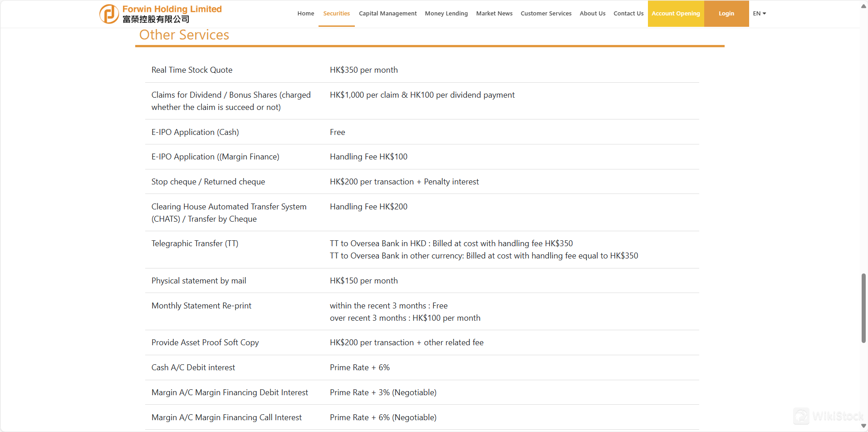Click the Other Services heading
This screenshot has height=432, width=868.
(183, 35)
